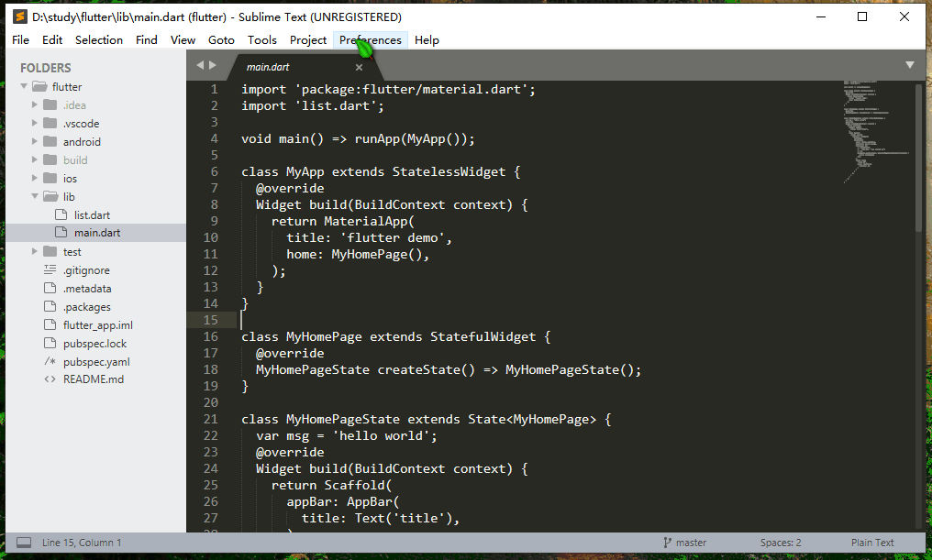Go to previous tab with left arrow

200,65
